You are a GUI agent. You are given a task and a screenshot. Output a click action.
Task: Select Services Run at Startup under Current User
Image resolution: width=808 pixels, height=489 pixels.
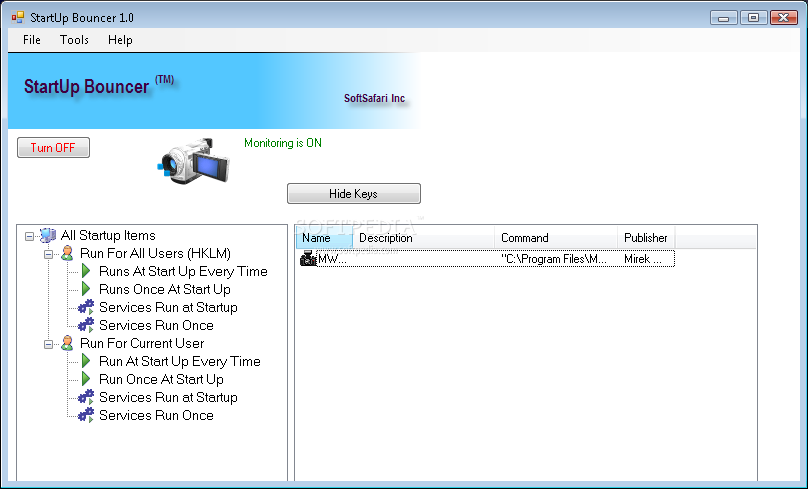pos(168,398)
